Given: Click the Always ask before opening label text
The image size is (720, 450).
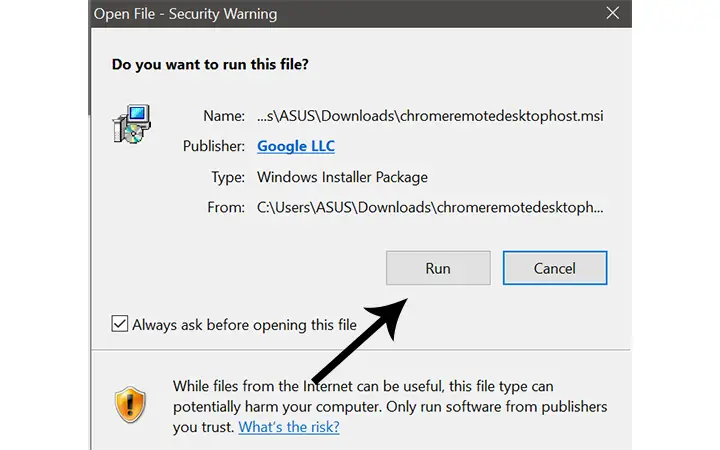Looking at the screenshot, I should point(244,325).
